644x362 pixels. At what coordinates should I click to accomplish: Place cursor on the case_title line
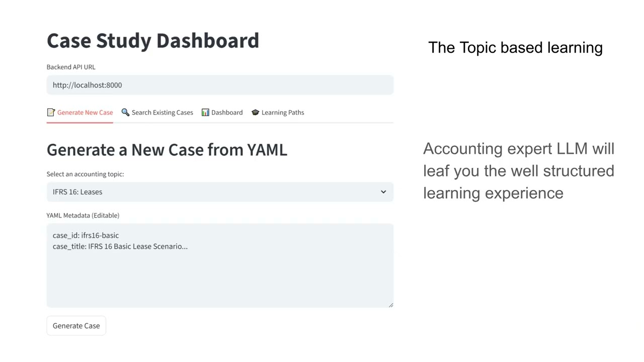click(x=120, y=246)
